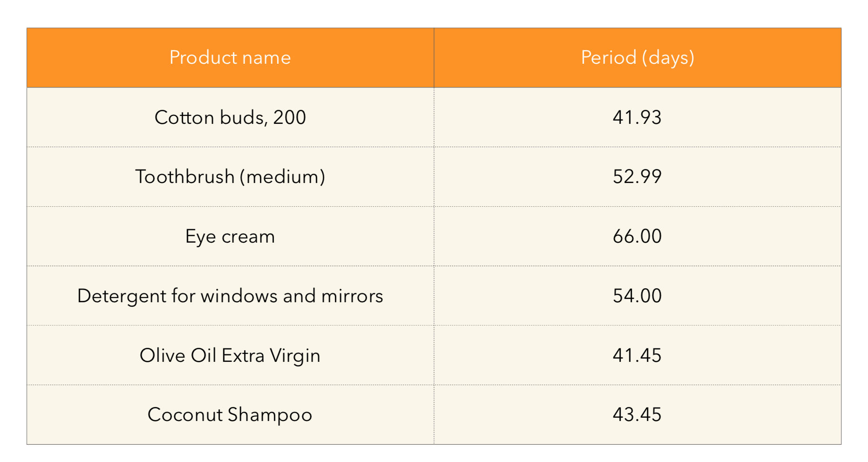Select the 66.00 period value

pyautogui.click(x=637, y=237)
